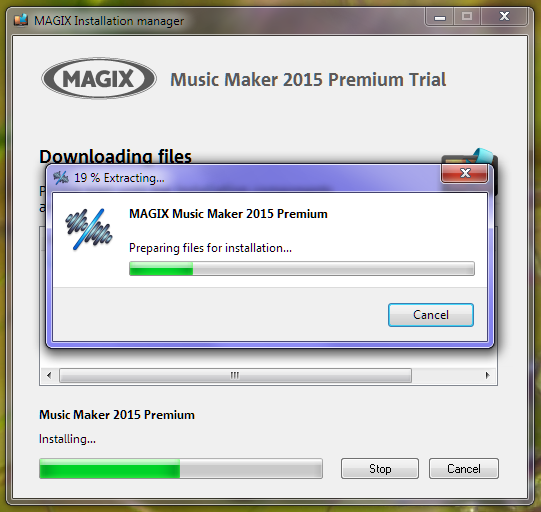
Task: Close the MAGIX Installation manager window
Action: pos(504,17)
